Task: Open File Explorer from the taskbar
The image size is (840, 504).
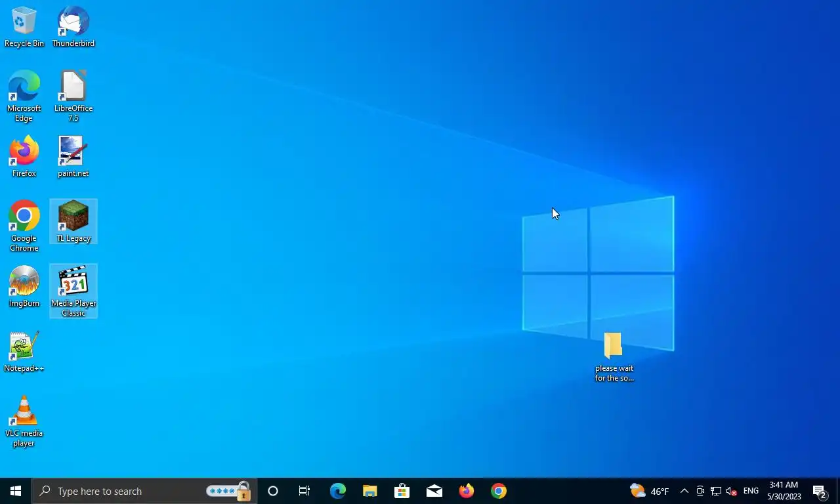Action: tap(369, 491)
